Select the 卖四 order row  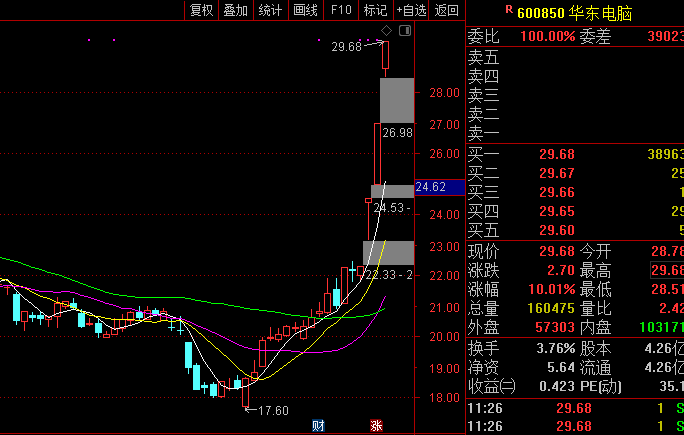point(575,76)
